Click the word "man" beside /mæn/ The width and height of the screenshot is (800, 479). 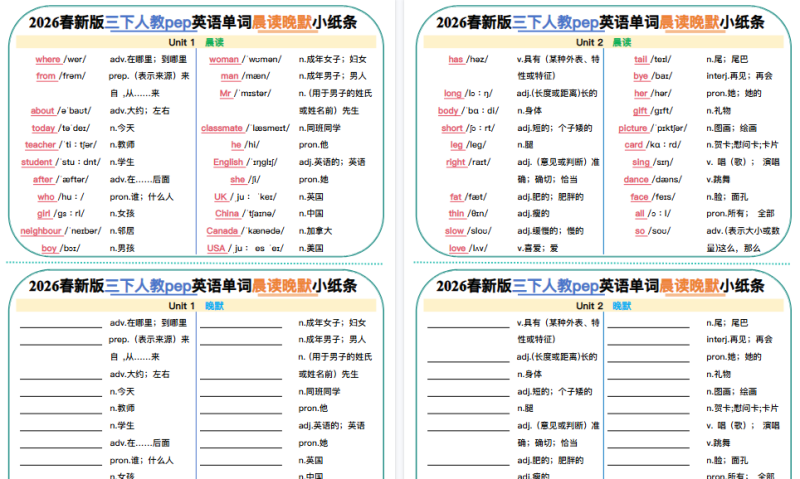pos(230,76)
